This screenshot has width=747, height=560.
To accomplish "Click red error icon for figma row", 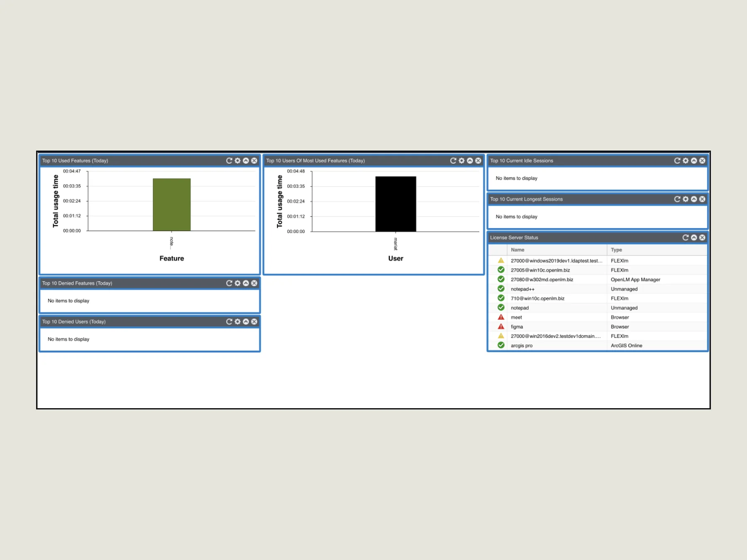I will pos(501,326).
